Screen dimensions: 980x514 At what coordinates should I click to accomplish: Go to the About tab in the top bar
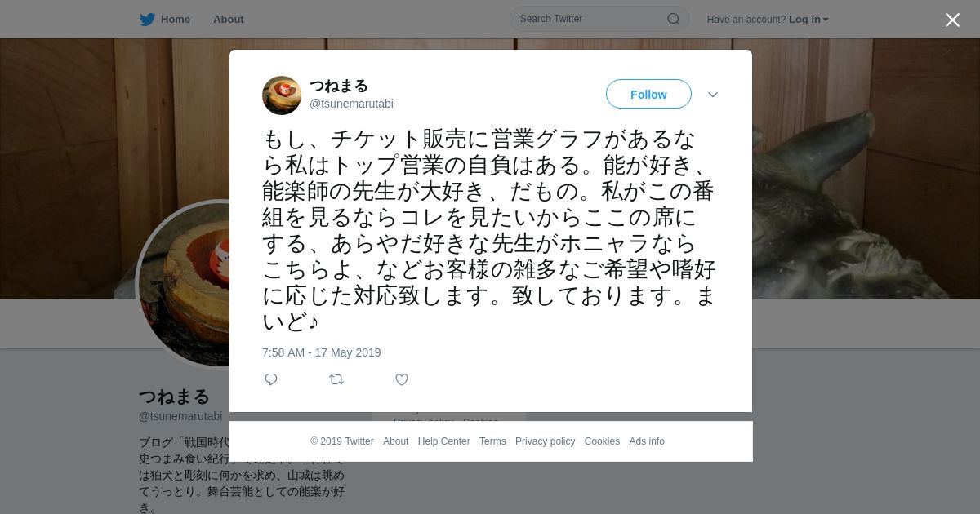tap(228, 20)
